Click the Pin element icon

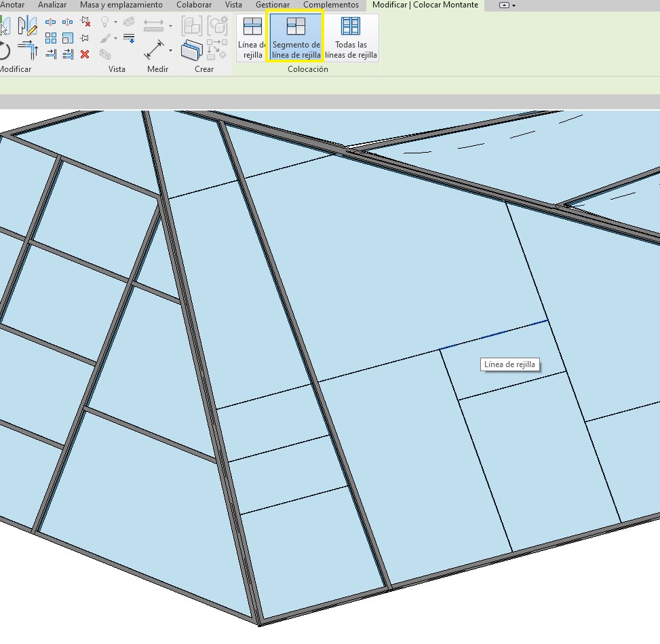point(84,38)
